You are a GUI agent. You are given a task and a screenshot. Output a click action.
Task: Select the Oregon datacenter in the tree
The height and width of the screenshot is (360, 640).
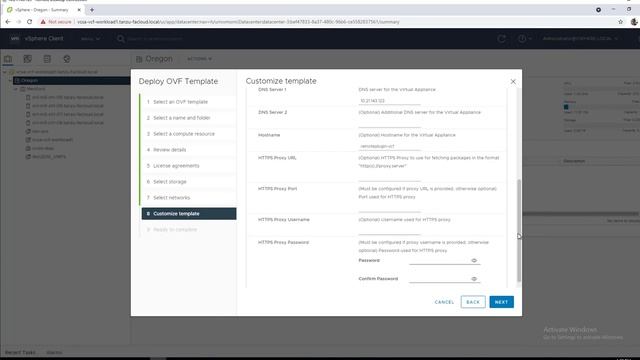29,80
